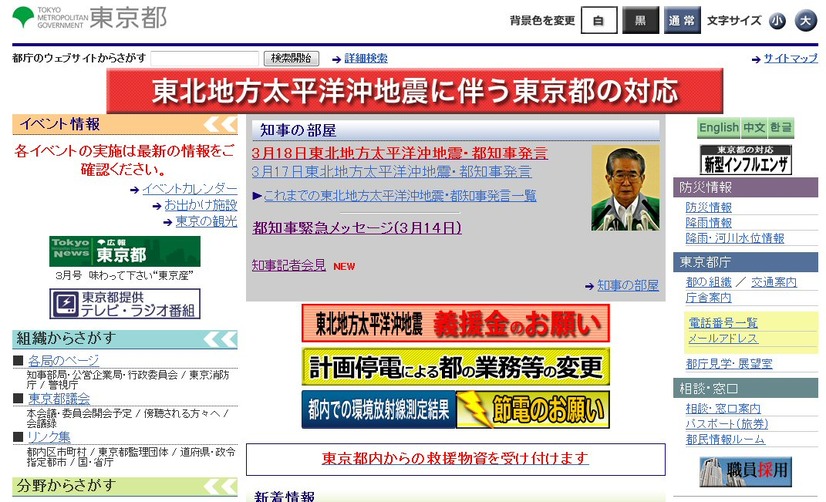Open the 詳細検索 advanced search link
Image resolution: width=826 pixels, height=502 pixels.
366,58
